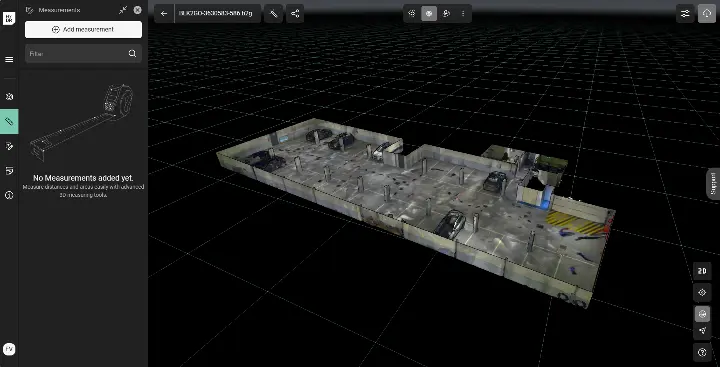Click the ruler tool next to the project name
Viewport: 720px width, 367px height.
tap(274, 14)
